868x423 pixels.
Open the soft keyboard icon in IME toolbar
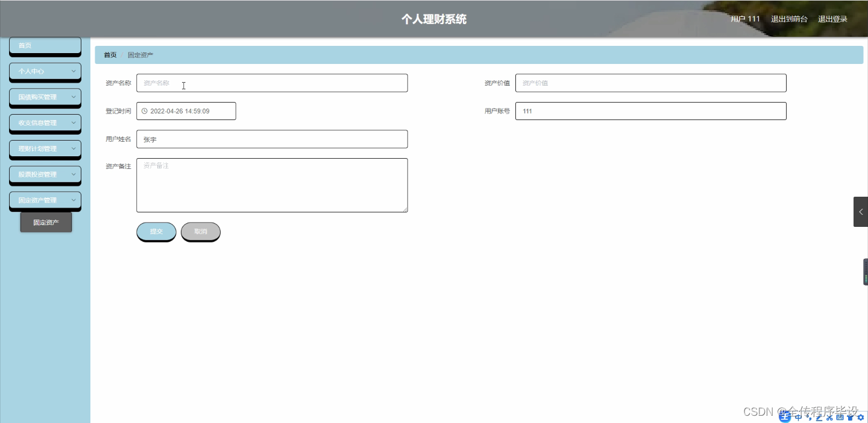coord(840,417)
